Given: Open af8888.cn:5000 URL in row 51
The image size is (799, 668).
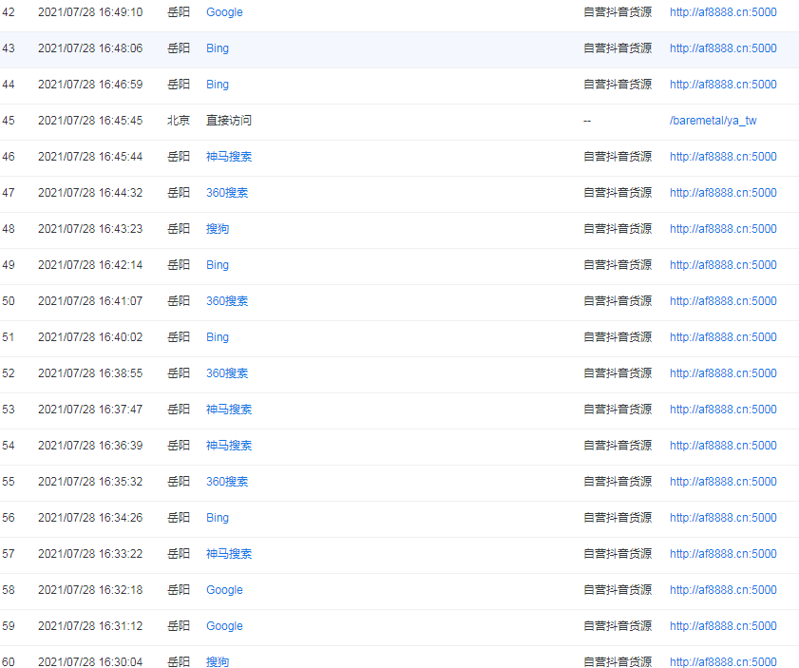Looking at the screenshot, I should point(723,337).
